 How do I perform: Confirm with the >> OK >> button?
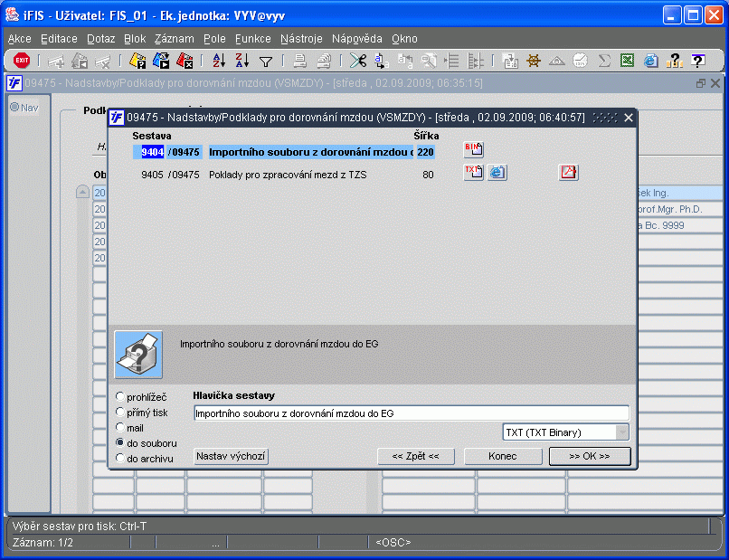[x=590, y=456]
